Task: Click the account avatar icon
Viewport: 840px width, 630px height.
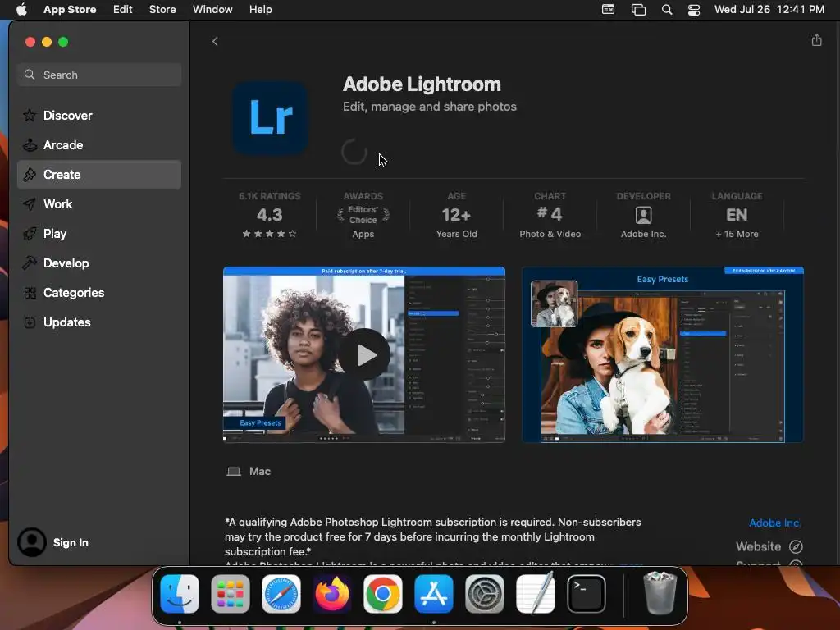Action: coord(32,542)
